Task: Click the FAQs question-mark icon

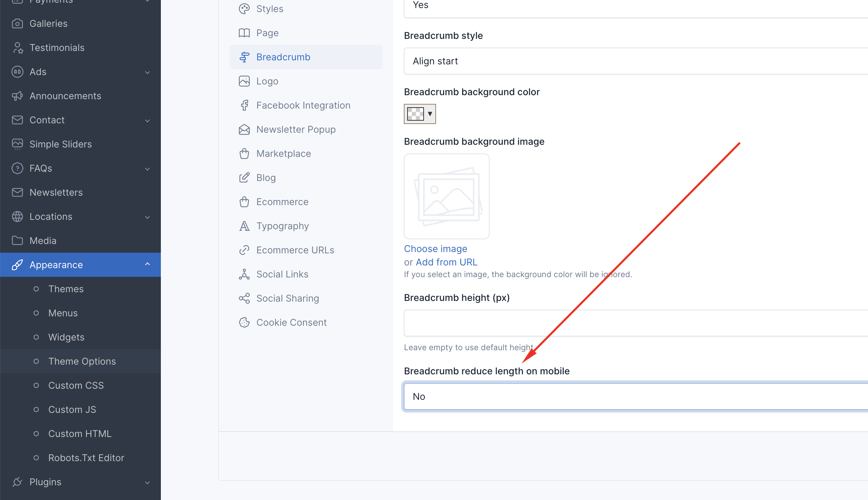Action: [x=17, y=168]
